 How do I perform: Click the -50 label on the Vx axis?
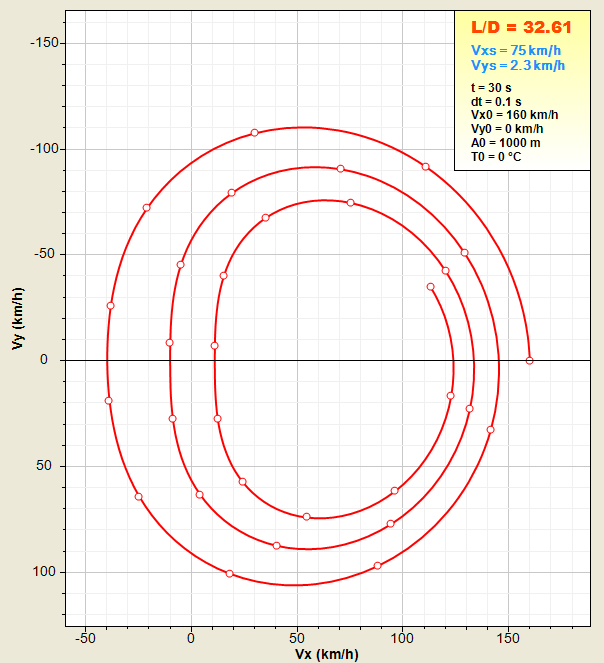pyautogui.click(x=85, y=638)
